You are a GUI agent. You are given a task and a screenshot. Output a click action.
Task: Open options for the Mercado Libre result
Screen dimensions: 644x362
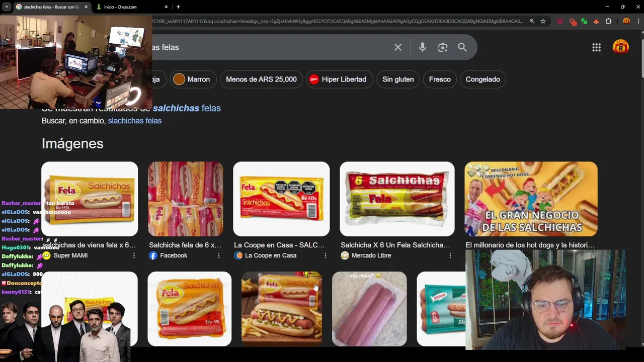(450, 255)
